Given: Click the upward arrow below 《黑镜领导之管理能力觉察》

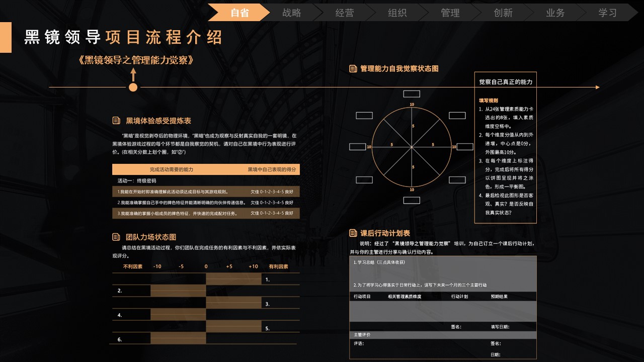Looking at the screenshot, I should point(133,74).
